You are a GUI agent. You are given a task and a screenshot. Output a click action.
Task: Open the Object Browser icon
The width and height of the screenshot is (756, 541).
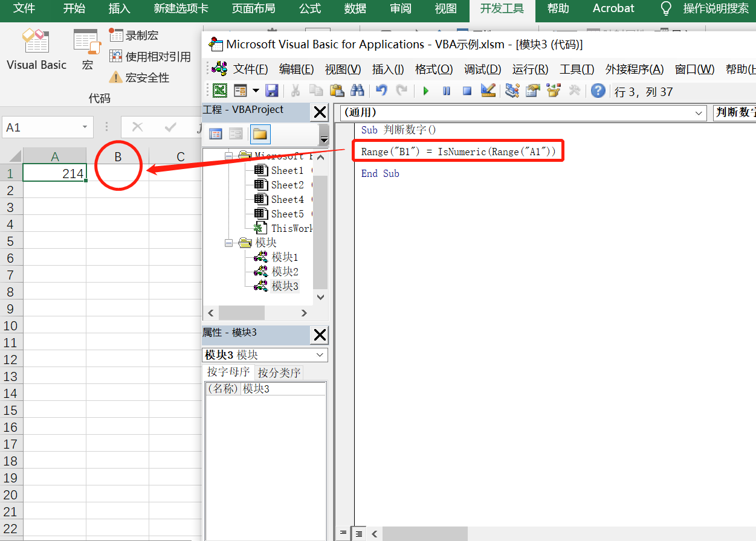click(x=554, y=90)
